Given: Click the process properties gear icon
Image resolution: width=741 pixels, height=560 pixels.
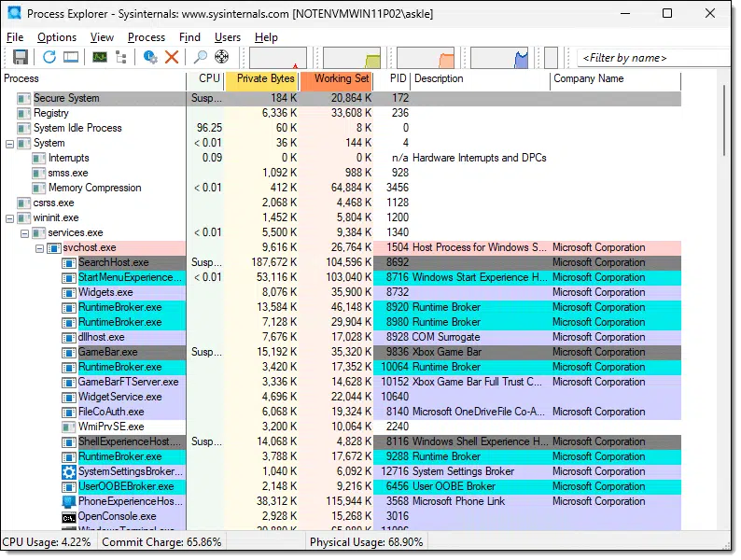Looking at the screenshot, I should [x=150, y=57].
